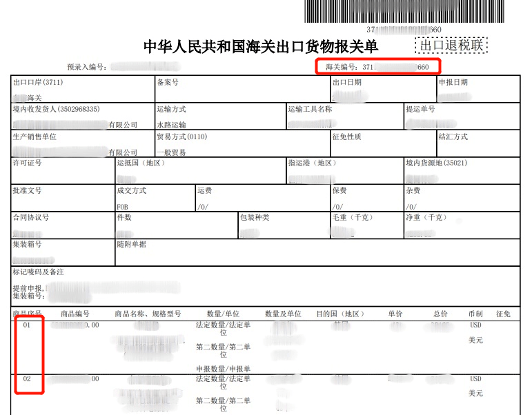The image size is (532, 415).
Task: Click USD in the item 01 row
Action: (x=475, y=325)
